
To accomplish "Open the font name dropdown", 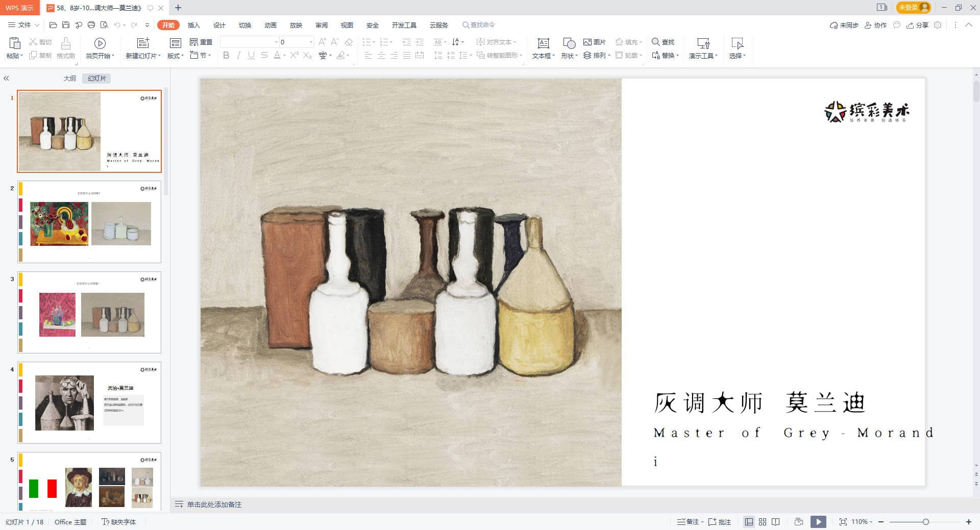I will pos(276,42).
